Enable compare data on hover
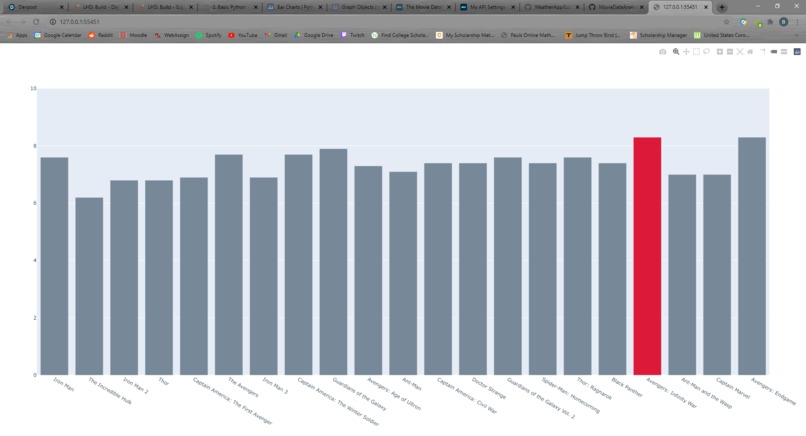Screen dimensions: 806x436 point(784,51)
